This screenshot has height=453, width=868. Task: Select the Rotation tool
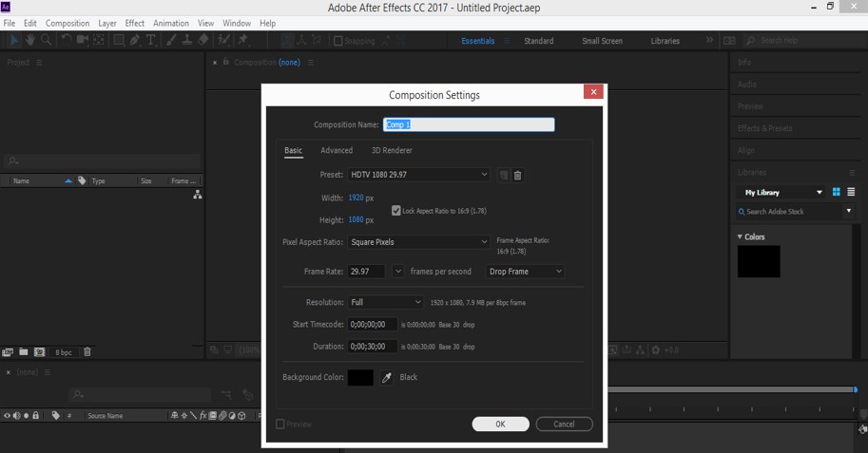click(67, 40)
